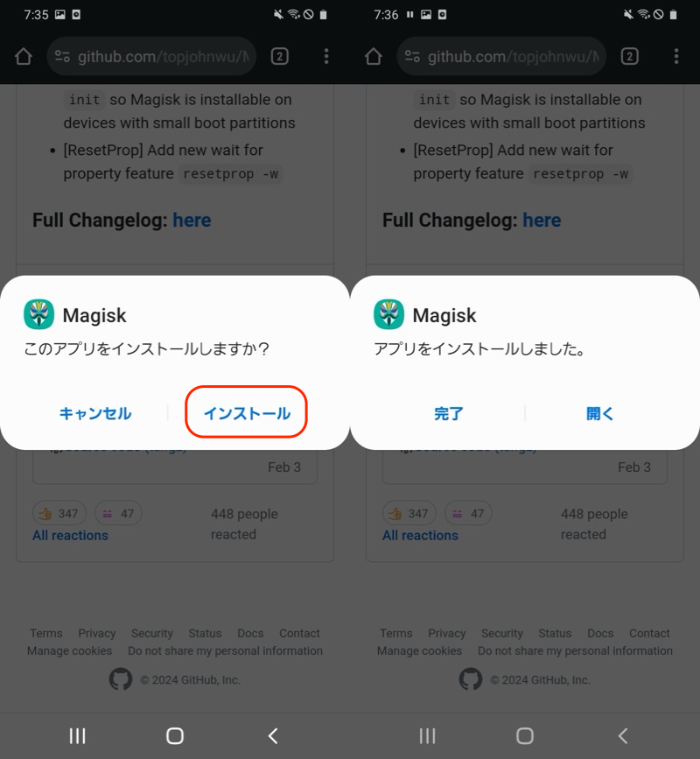700x759 pixels.
Task: Tap キャンセル in the install prompt
Action: coord(95,413)
